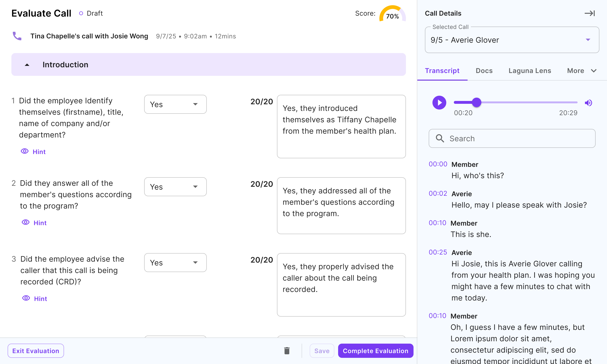The height and width of the screenshot is (364, 607).
Task: Jump to transcript timestamp 00:02
Action: pyautogui.click(x=438, y=194)
